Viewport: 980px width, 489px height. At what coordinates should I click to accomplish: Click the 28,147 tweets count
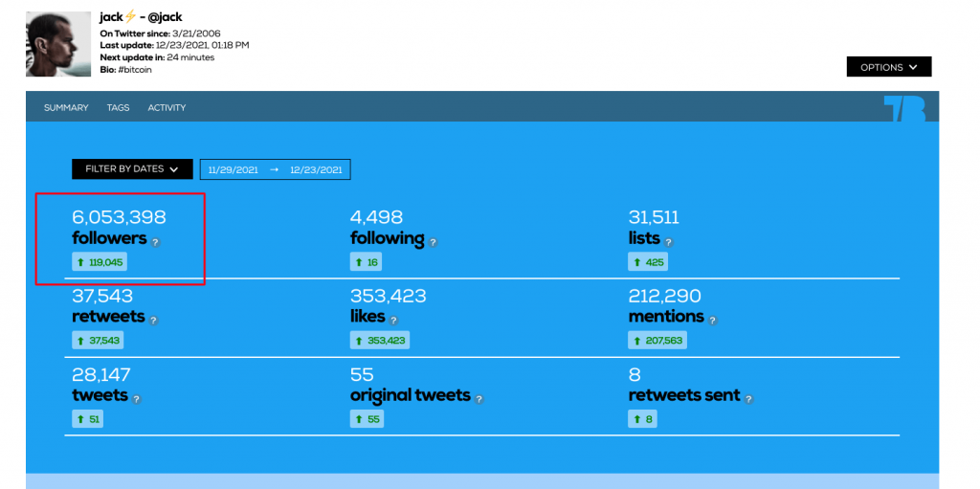101,374
